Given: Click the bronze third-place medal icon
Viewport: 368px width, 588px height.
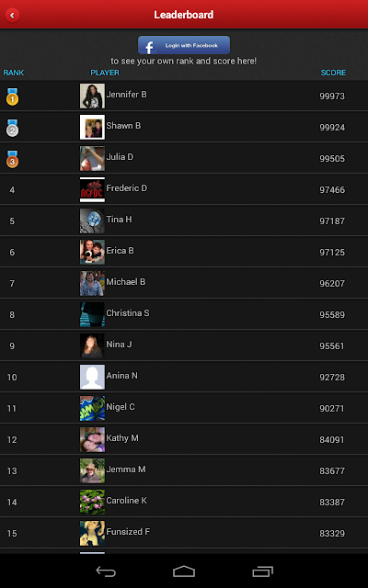Looking at the screenshot, I should pos(12,159).
